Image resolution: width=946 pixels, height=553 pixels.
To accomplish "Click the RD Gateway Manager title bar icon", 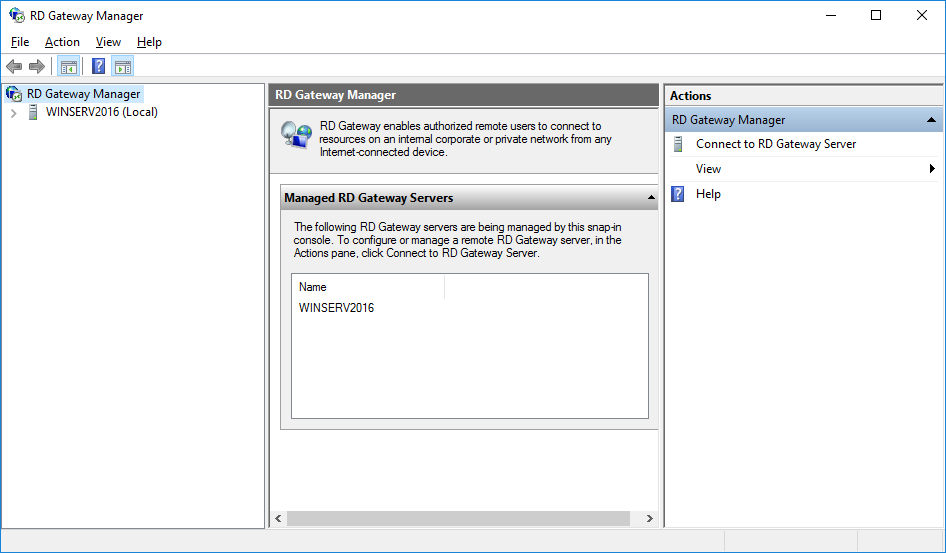I will [17, 16].
